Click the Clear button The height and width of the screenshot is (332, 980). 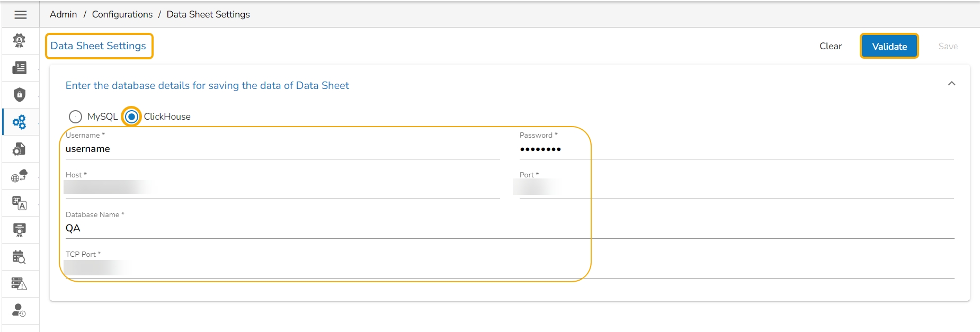coord(830,47)
